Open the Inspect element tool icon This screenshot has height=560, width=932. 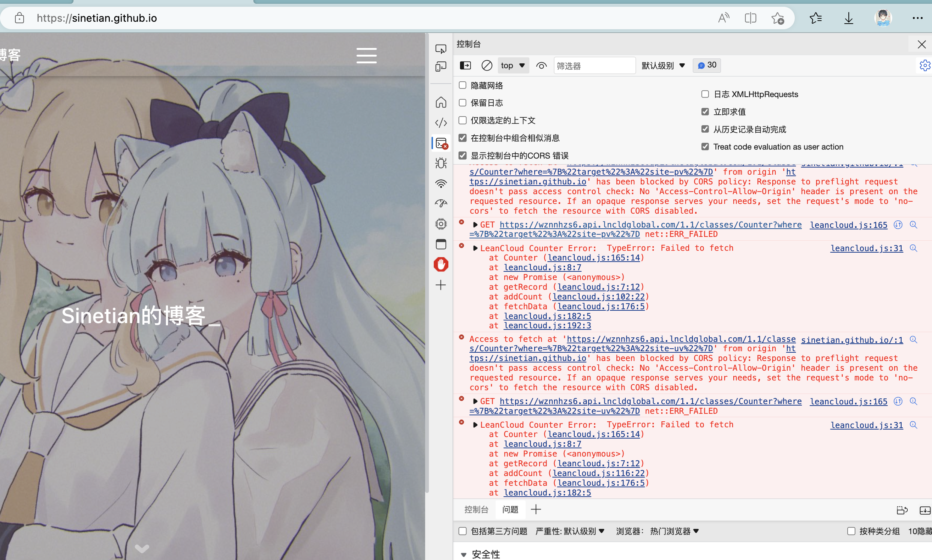[441, 49]
